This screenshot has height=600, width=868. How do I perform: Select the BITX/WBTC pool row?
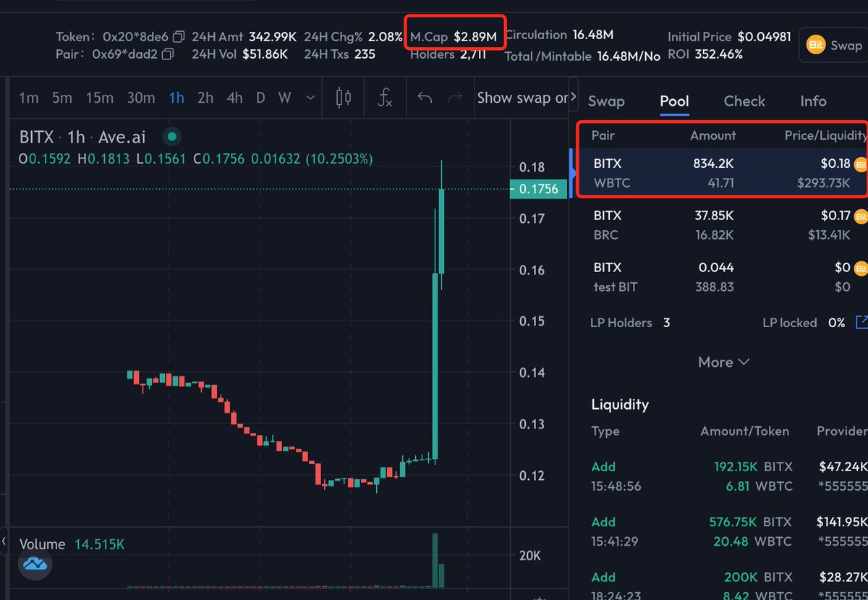(722, 174)
